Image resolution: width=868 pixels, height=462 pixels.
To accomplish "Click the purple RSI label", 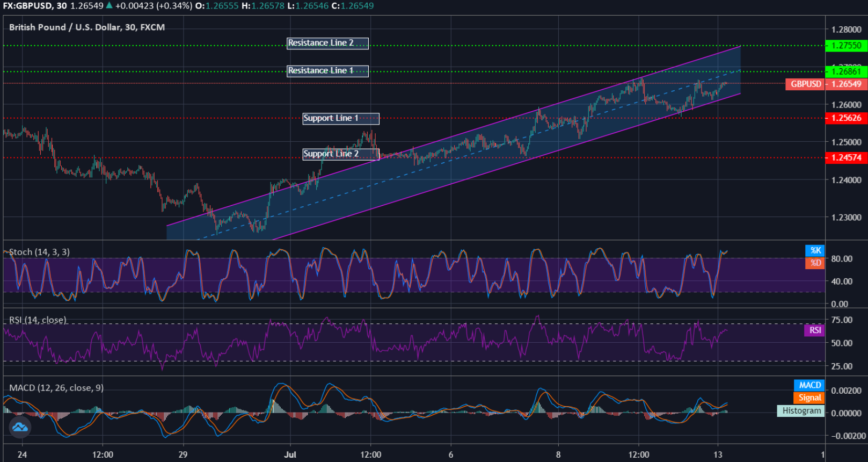I will [x=814, y=330].
